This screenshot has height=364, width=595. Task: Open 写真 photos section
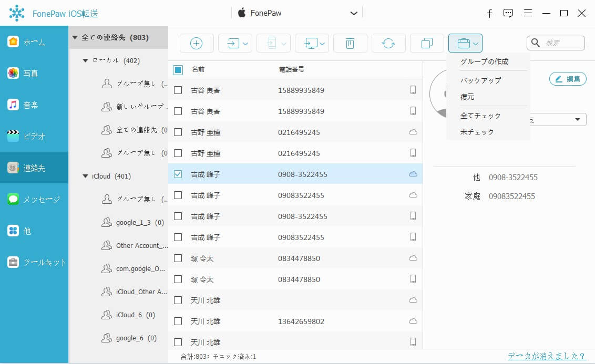[34, 73]
